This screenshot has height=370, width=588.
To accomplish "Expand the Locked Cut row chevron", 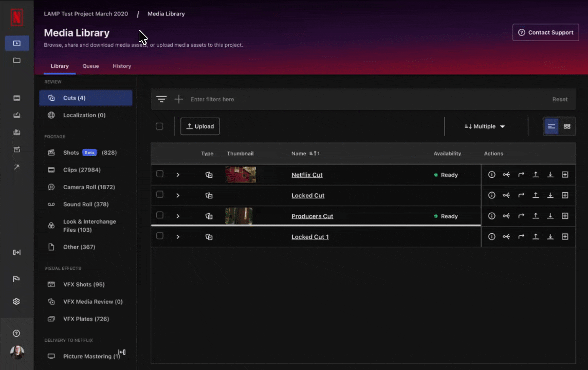I will click(x=178, y=195).
